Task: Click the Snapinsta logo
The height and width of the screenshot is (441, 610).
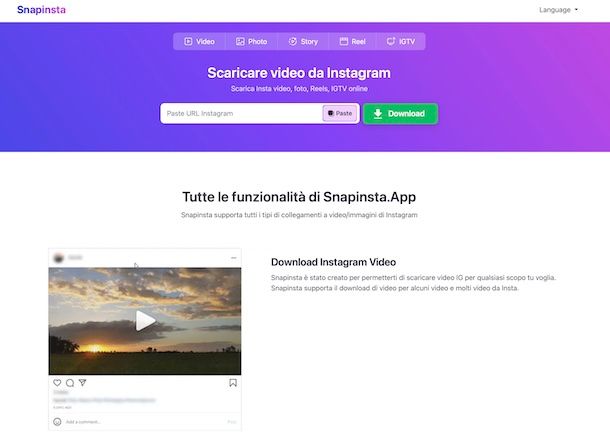Action: click(x=41, y=10)
